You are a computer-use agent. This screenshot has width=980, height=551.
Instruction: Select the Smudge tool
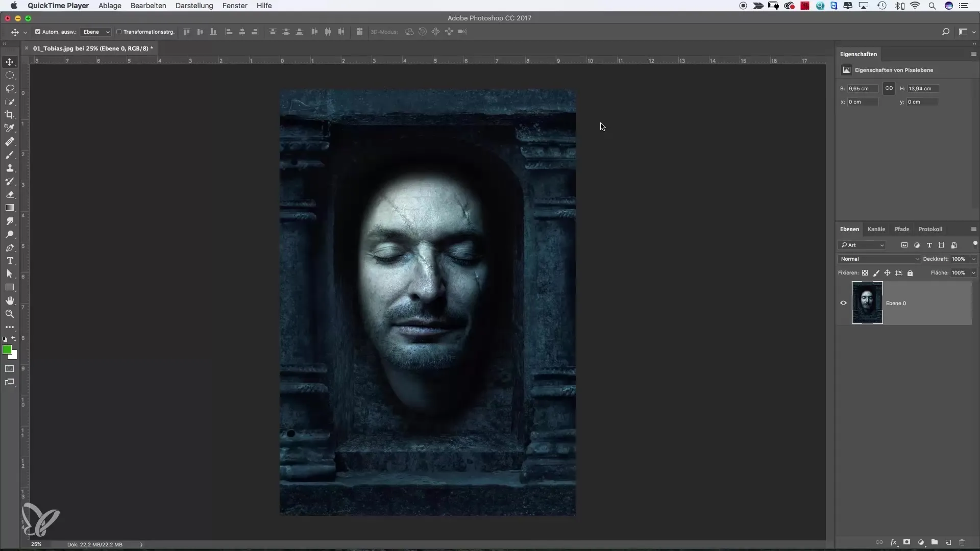(10, 221)
